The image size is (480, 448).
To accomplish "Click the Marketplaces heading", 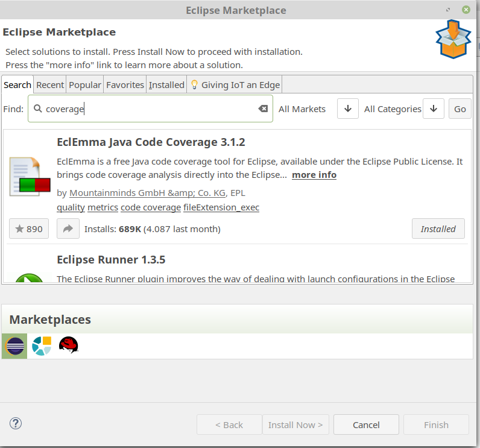I will tap(50, 320).
